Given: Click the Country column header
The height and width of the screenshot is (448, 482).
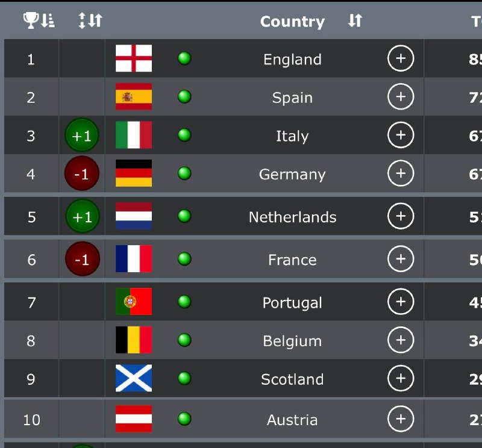Looking at the screenshot, I should [292, 22].
